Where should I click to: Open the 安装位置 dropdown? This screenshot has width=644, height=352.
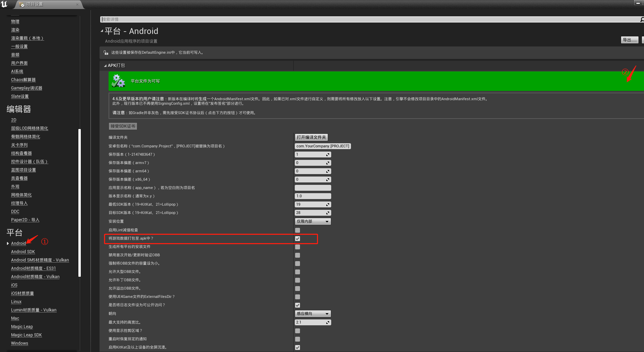[x=313, y=222]
